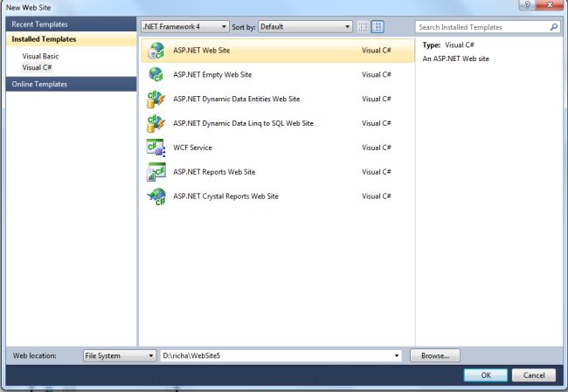Select the ASP.NET Web Site template icon
The image size is (568, 392).
(156, 51)
